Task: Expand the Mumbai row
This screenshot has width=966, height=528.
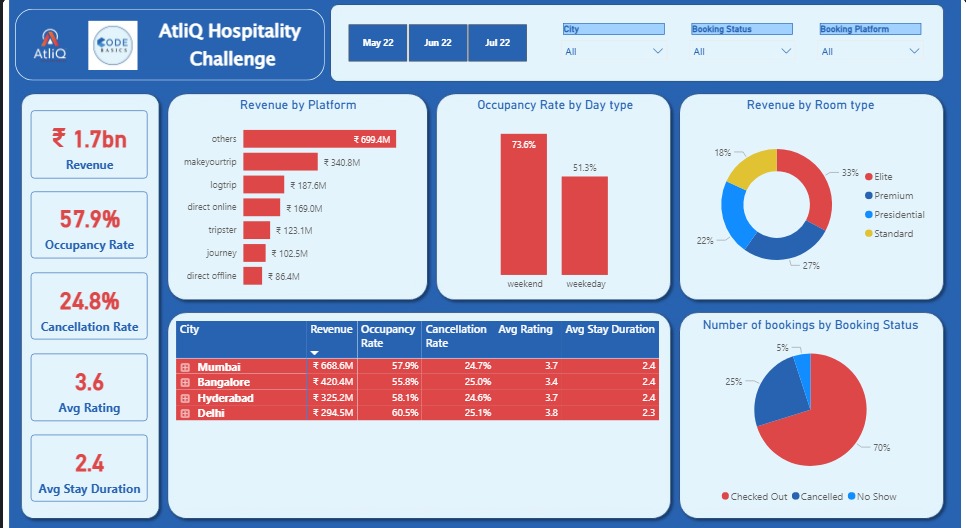Action: tap(184, 367)
